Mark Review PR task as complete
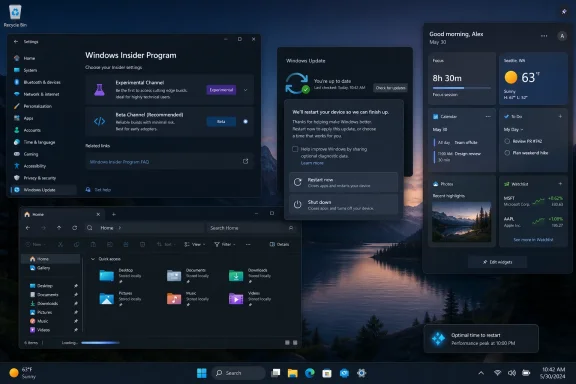The width and height of the screenshot is (576, 384). (507, 141)
